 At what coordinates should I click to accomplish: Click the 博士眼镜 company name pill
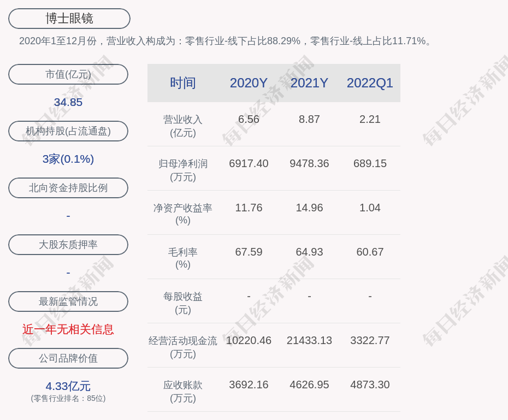tap(69, 19)
